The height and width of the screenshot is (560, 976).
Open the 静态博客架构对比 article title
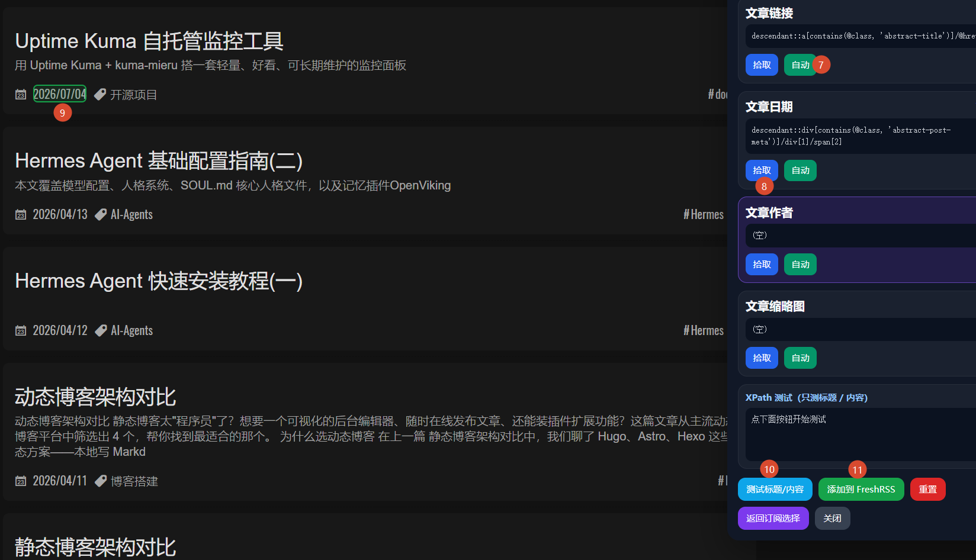(95, 547)
